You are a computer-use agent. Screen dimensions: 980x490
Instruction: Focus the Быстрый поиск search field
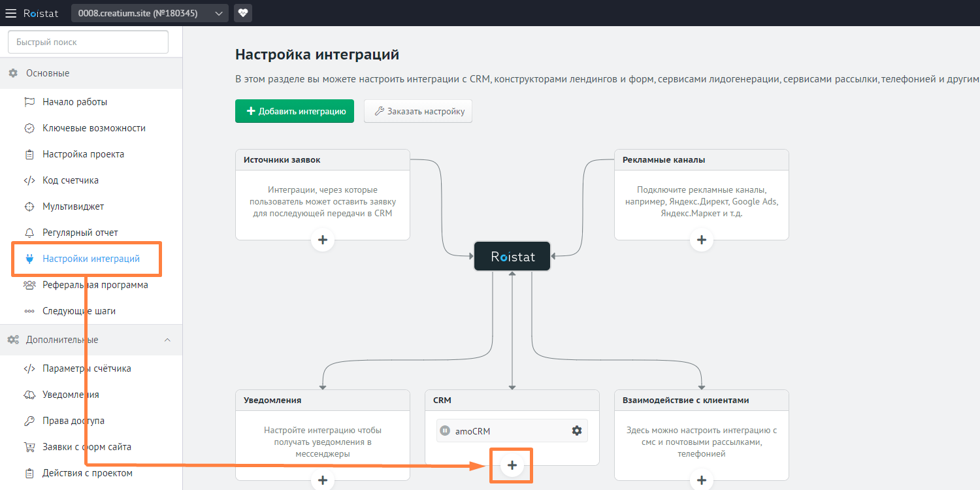tap(88, 42)
